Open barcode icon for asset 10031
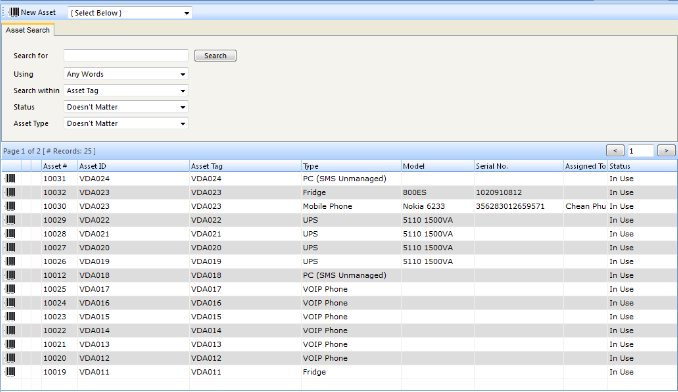Image resolution: width=678 pixels, height=392 pixels. click(11, 178)
